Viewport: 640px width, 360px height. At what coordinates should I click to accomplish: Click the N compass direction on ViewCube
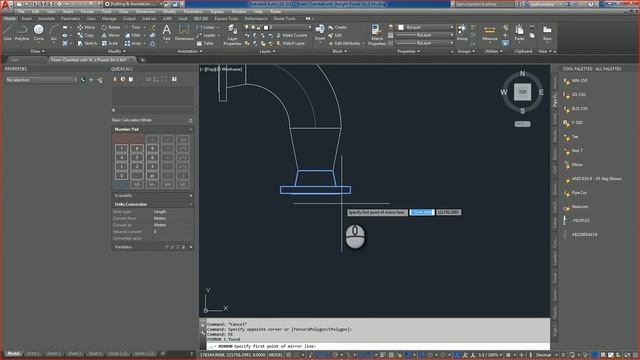522,73
